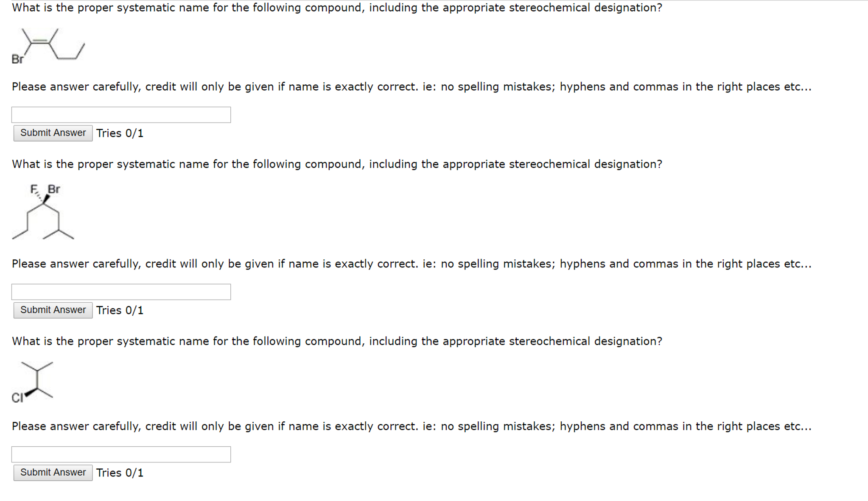Click the first Submit Answer button
868x501 pixels.
point(53,133)
